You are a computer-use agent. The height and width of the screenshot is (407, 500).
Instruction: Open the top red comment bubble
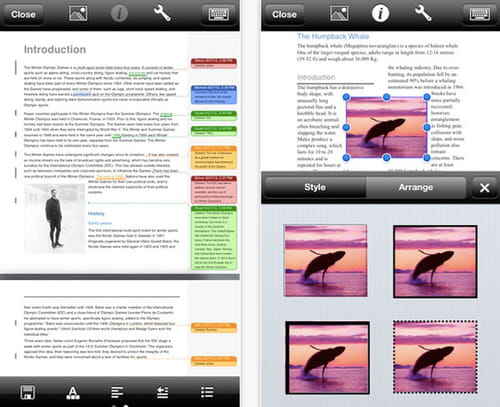tap(214, 63)
